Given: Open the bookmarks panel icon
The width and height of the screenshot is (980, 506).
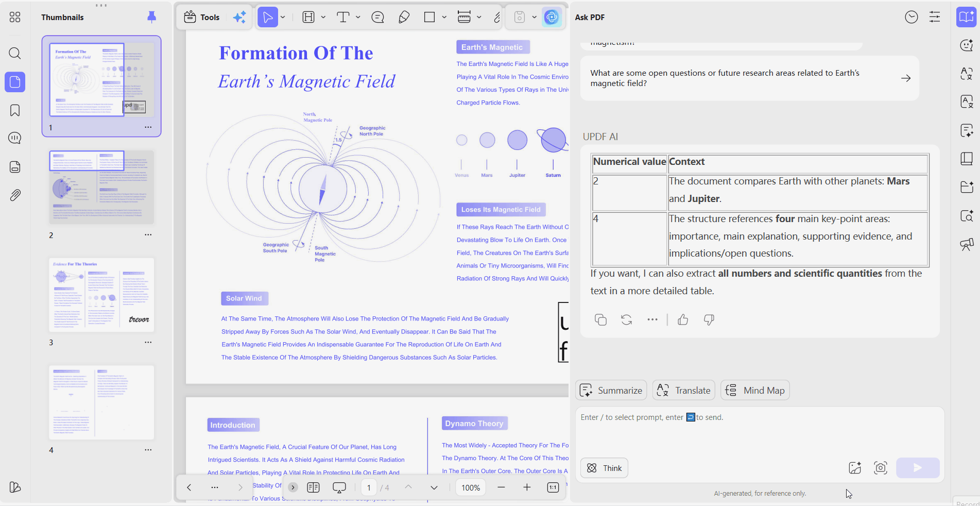Looking at the screenshot, I should click(15, 110).
